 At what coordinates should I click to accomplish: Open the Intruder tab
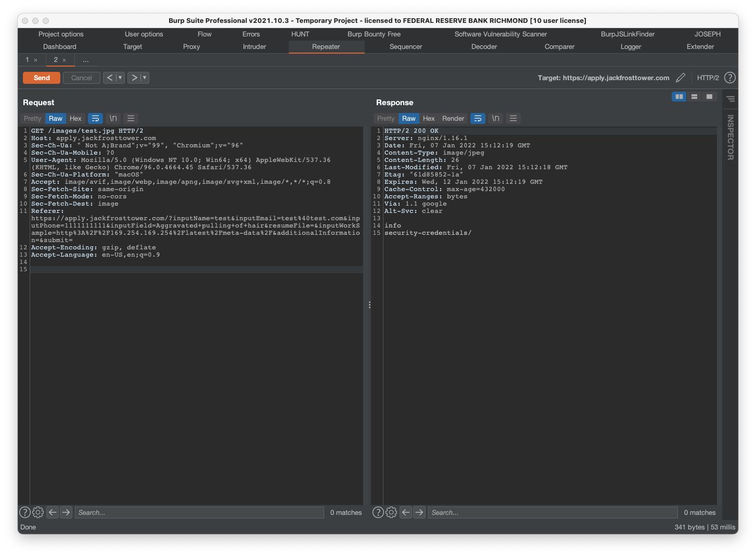click(x=254, y=46)
